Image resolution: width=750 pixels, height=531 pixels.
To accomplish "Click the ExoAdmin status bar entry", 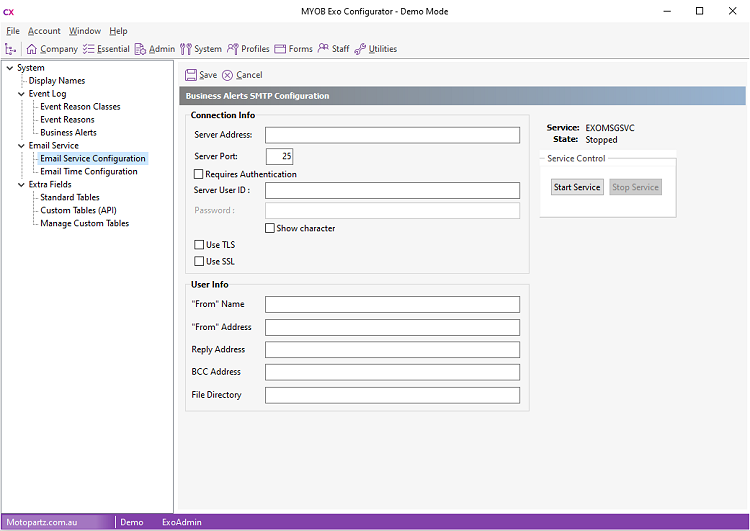I will pyautogui.click(x=182, y=522).
